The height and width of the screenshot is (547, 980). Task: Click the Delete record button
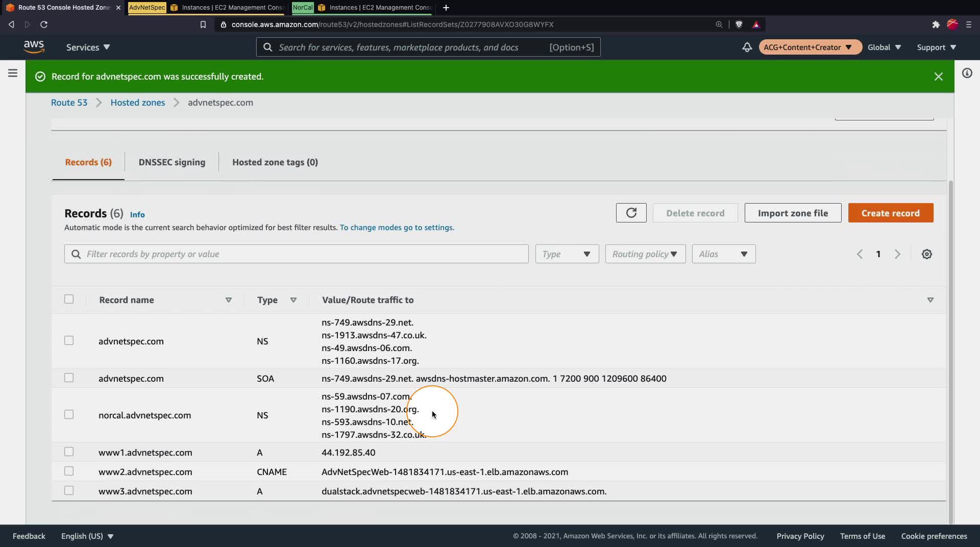click(x=695, y=213)
